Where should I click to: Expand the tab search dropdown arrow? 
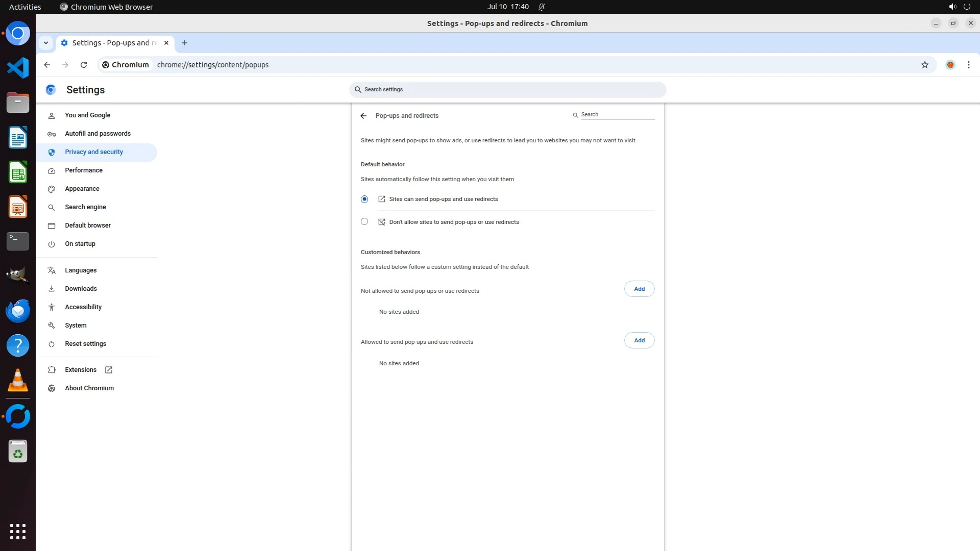(x=46, y=43)
